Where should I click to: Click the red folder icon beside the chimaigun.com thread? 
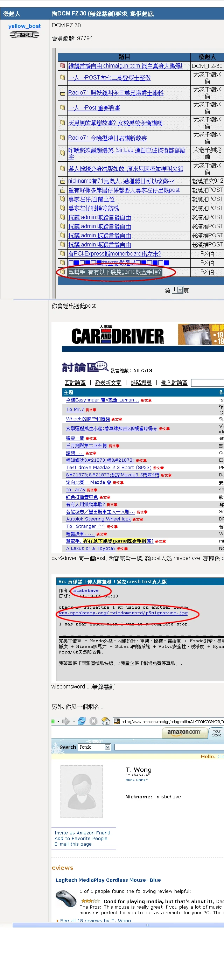pyautogui.click(x=62, y=65)
